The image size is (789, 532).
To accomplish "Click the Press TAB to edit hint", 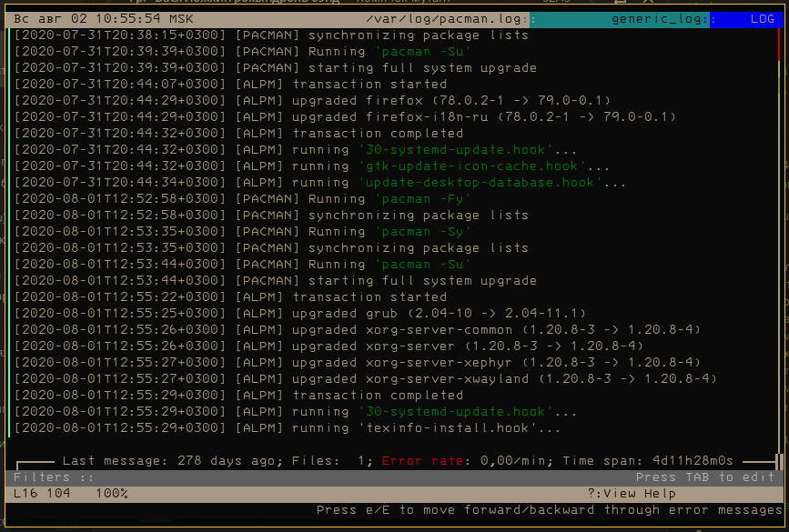I will tap(705, 477).
